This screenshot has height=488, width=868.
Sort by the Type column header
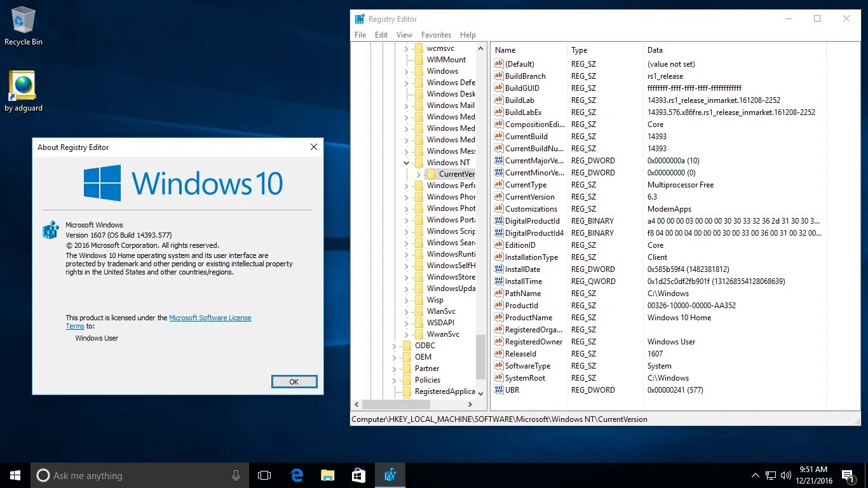pyautogui.click(x=605, y=50)
